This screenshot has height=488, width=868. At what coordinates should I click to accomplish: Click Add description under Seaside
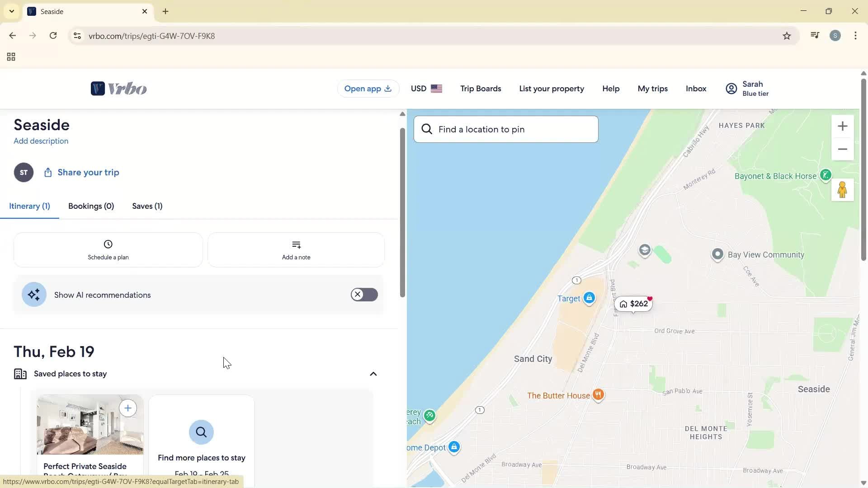[41, 141]
